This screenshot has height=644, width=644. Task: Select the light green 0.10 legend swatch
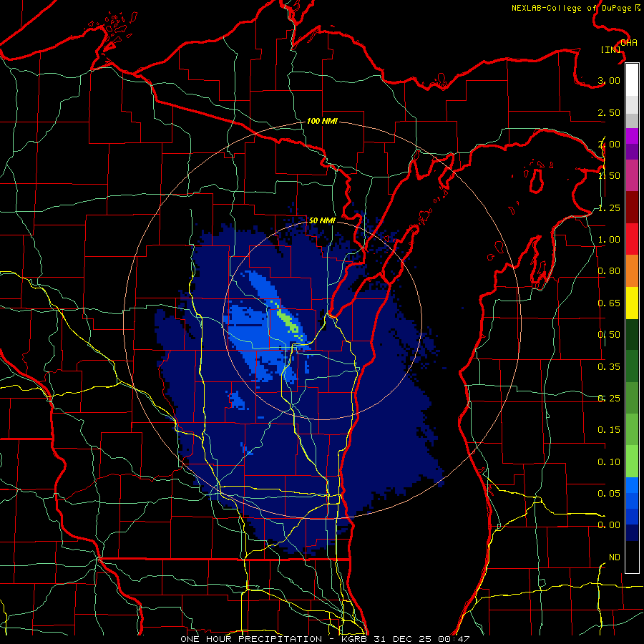(x=632, y=462)
